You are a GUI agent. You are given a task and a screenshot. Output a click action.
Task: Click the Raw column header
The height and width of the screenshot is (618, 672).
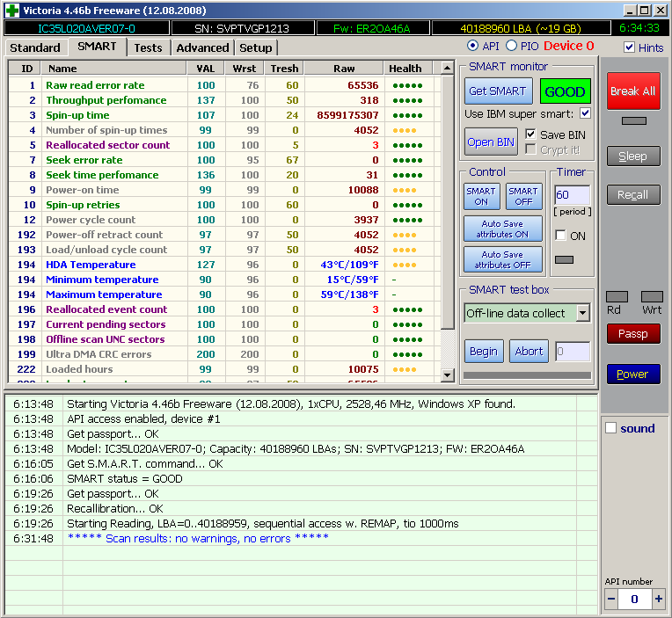pos(344,69)
